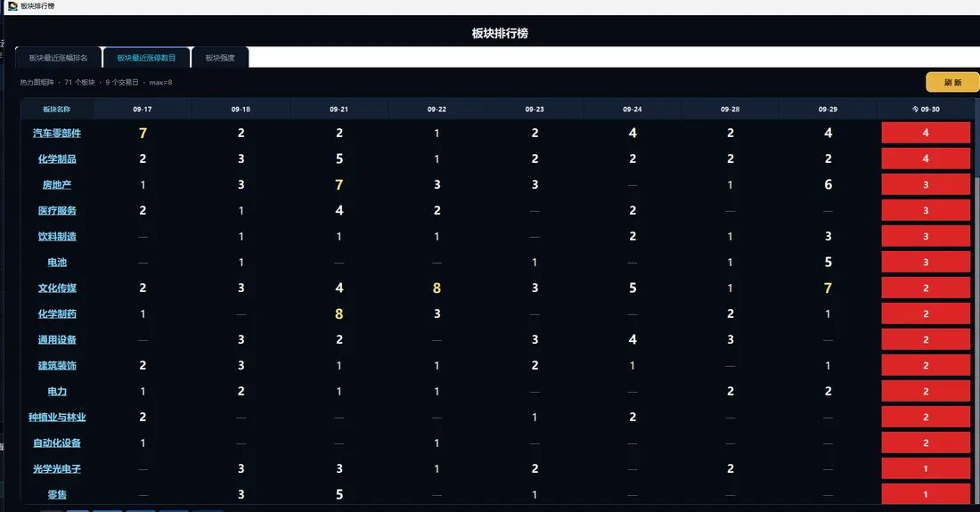Click the 2 in 种植业与林业 09-24

click(x=633, y=417)
